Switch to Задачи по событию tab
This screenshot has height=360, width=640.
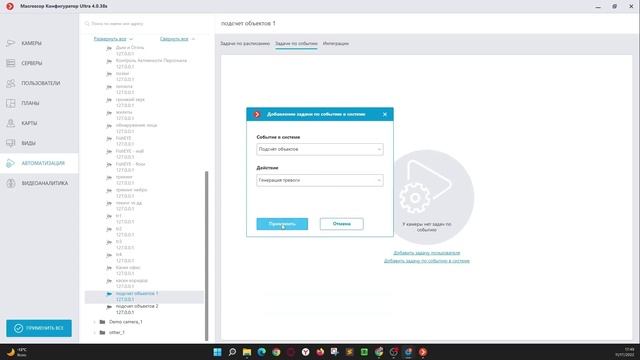296,43
